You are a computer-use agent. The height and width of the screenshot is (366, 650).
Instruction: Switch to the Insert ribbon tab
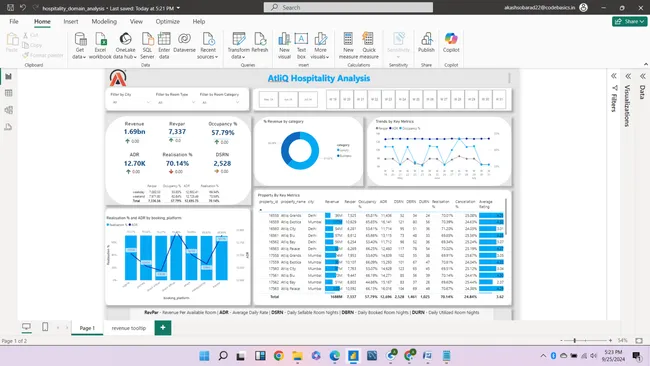tap(71, 22)
